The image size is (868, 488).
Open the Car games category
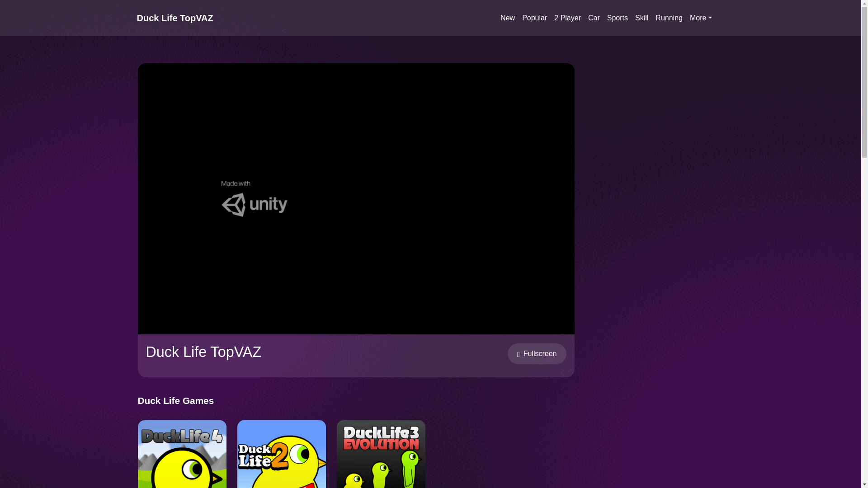[594, 18]
